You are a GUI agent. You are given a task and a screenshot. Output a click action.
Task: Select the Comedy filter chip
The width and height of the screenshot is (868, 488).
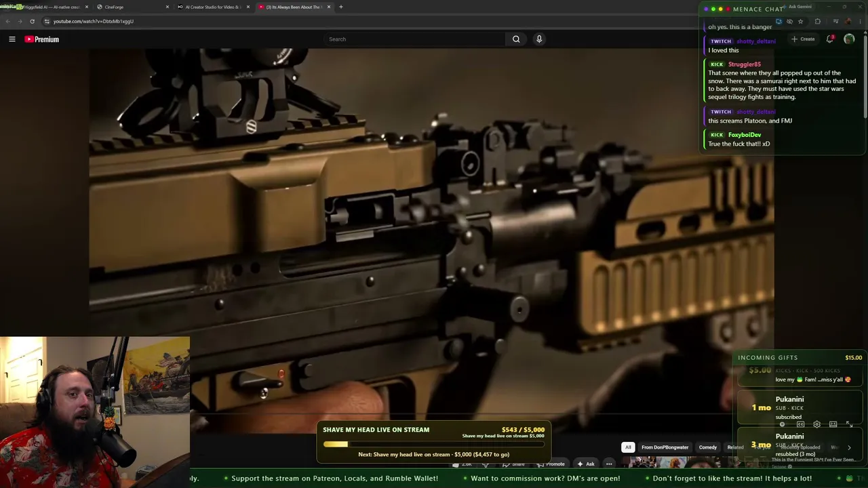coord(708,447)
